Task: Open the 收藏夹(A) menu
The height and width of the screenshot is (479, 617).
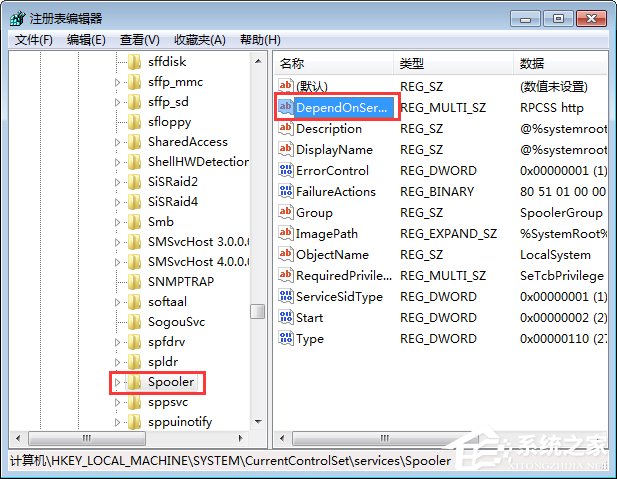Action: click(x=200, y=40)
